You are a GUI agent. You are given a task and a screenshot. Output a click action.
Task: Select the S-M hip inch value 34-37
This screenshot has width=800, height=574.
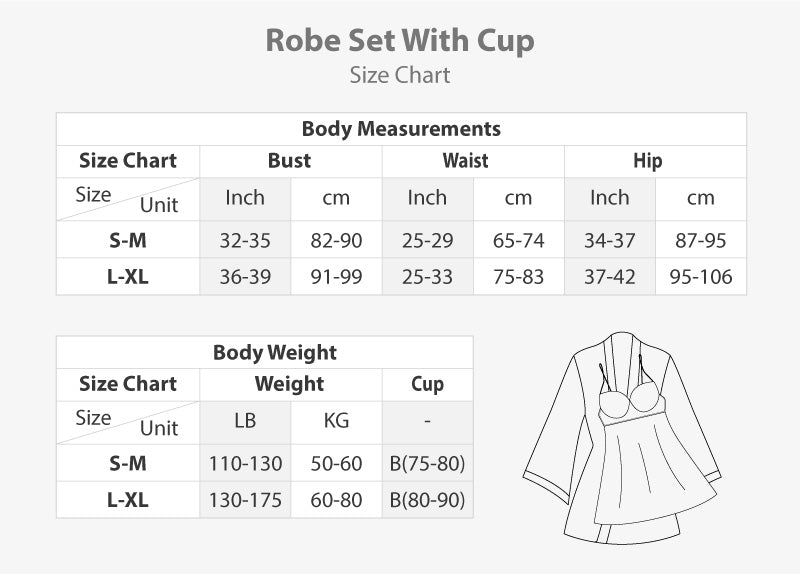(609, 241)
